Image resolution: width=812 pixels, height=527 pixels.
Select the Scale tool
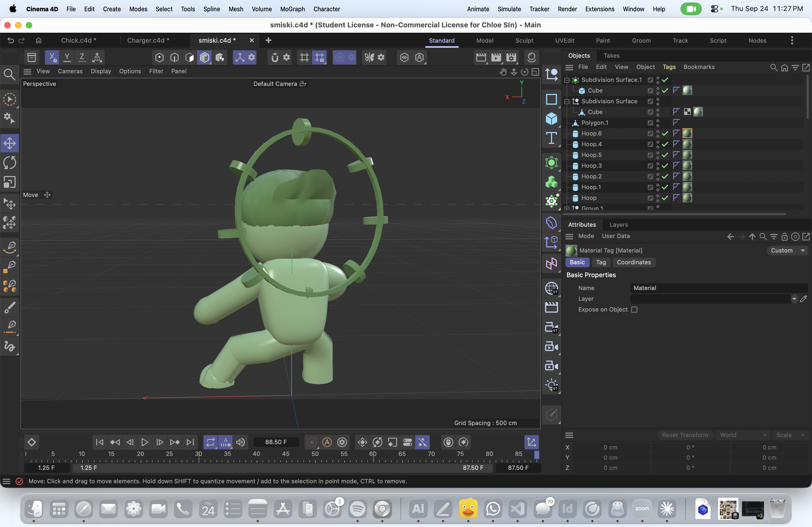click(10, 182)
